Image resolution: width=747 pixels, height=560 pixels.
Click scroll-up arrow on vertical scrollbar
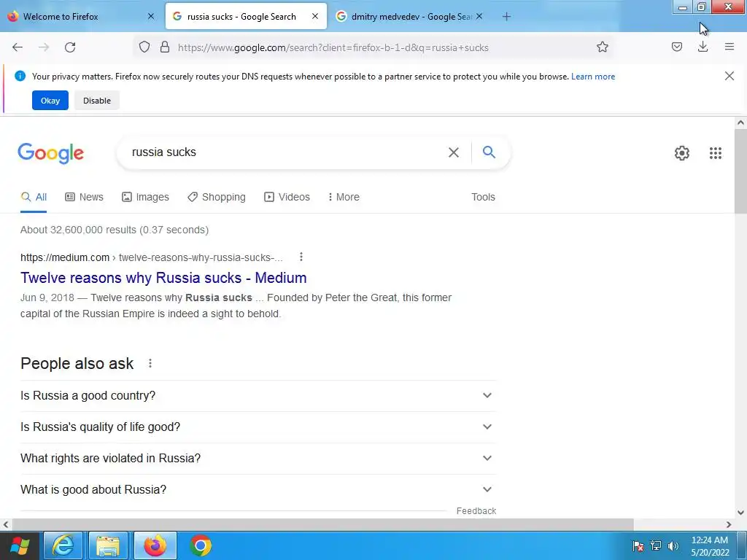[740, 122]
